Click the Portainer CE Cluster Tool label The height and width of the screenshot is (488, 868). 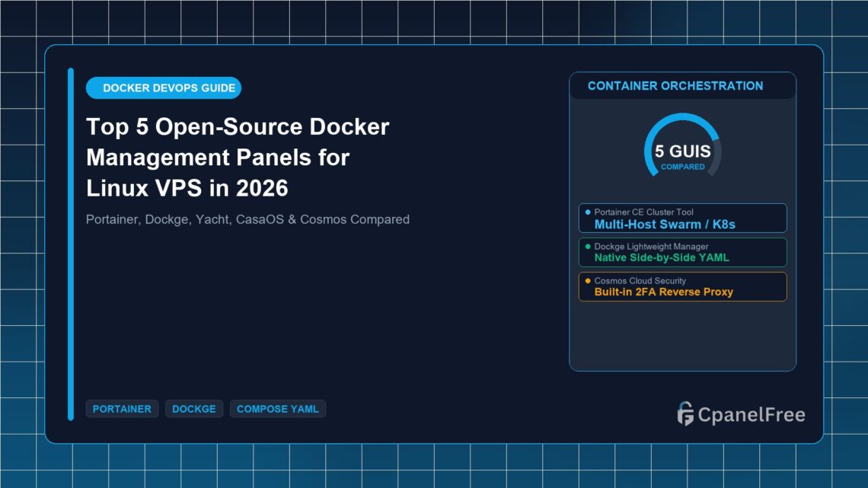click(644, 212)
